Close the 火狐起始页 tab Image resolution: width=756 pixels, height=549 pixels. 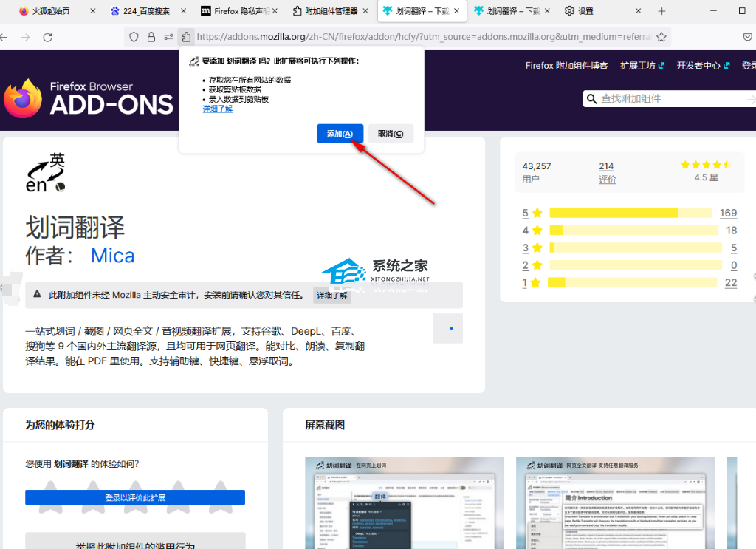tap(93, 10)
